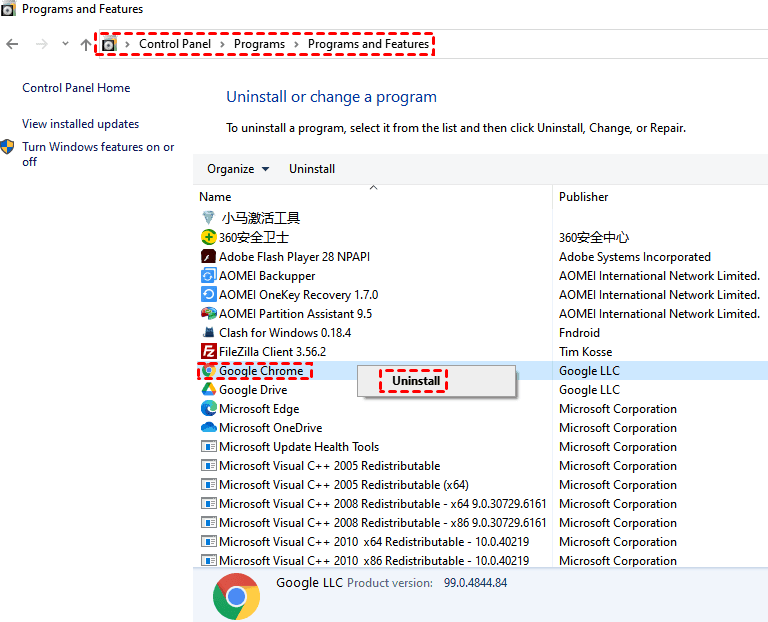Select AOMEI Partition Assistant 9.5 entry
The width and height of the screenshot is (768, 622).
point(295,313)
